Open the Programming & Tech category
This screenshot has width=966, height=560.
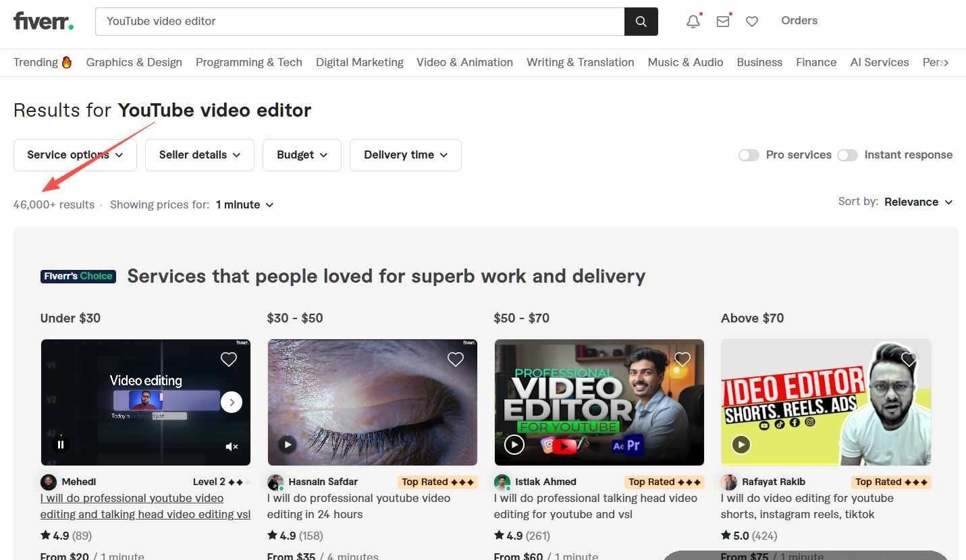click(249, 62)
